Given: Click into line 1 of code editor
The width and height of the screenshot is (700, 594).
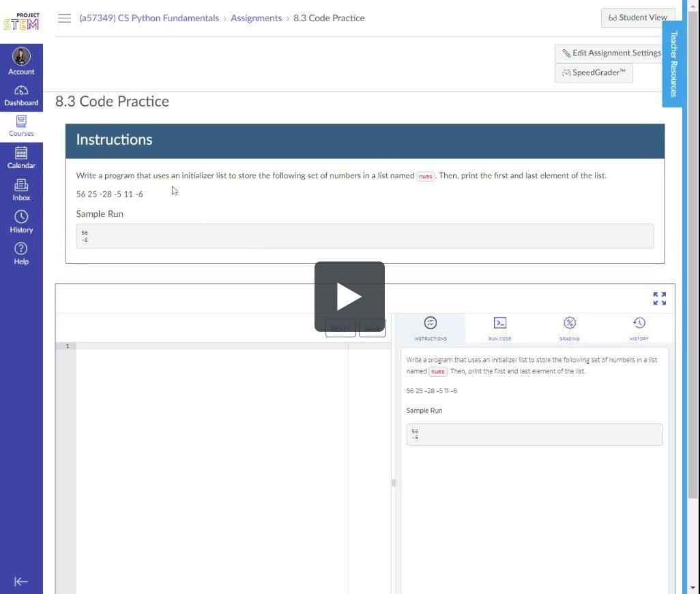Looking at the screenshot, I should click(205, 347).
